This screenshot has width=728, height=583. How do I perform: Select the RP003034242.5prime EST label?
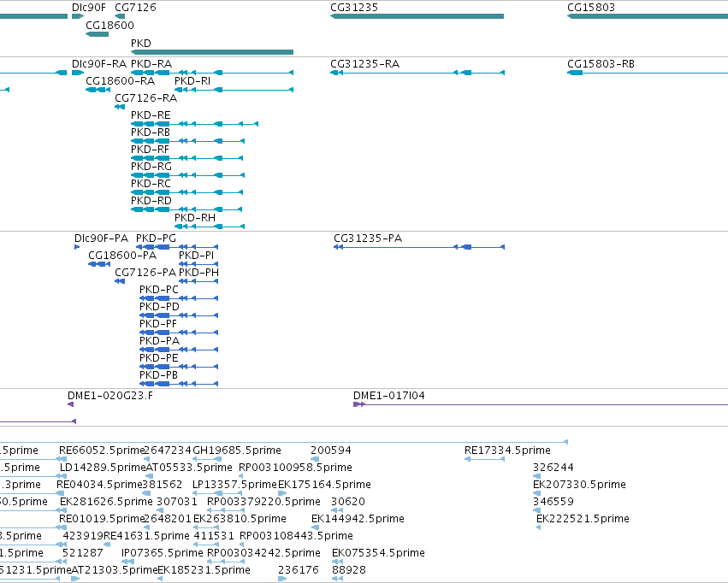pyautogui.click(x=263, y=553)
